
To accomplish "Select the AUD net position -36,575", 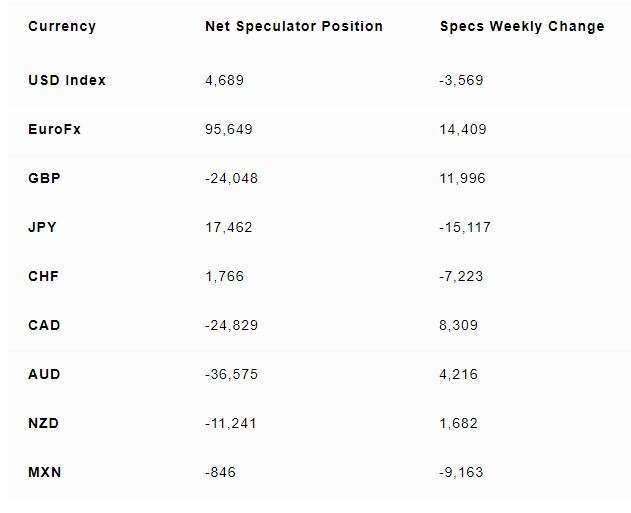I will [x=231, y=374].
